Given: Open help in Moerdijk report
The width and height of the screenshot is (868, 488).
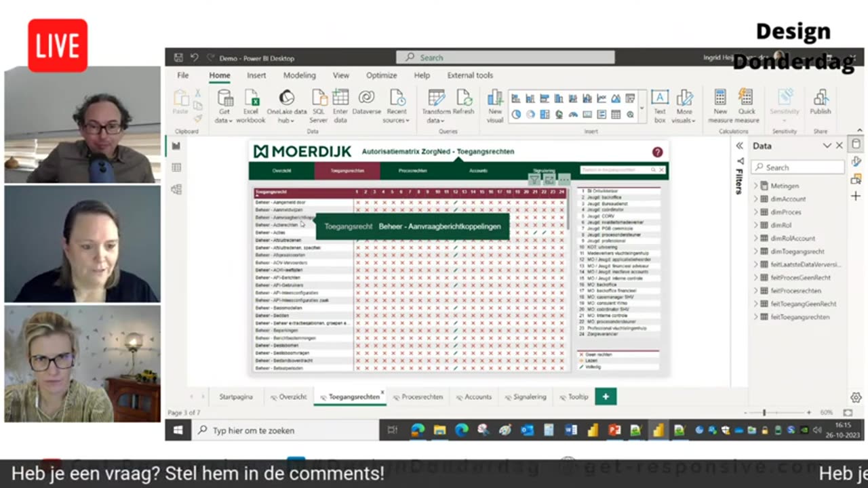Looking at the screenshot, I should [657, 152].
